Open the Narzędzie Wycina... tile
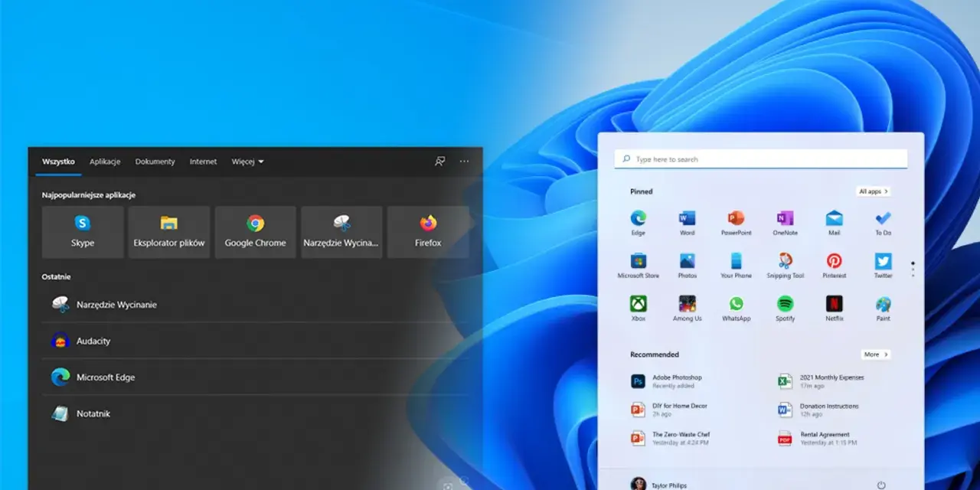The height and width of the screenshot is (490, 980). click(342, 231)
